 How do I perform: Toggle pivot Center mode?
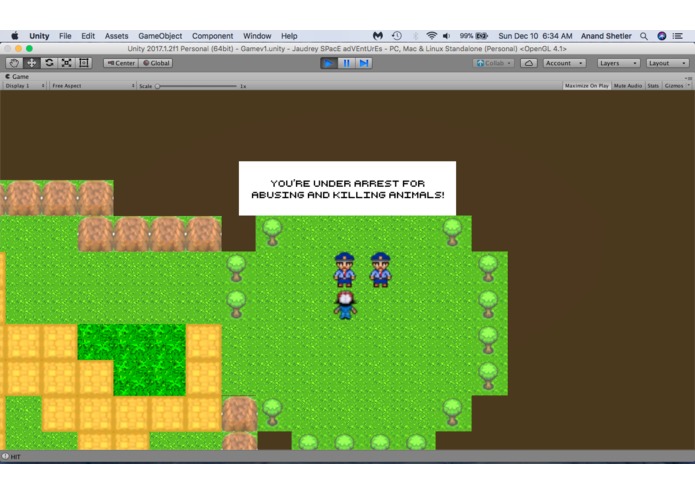[121, 63]
